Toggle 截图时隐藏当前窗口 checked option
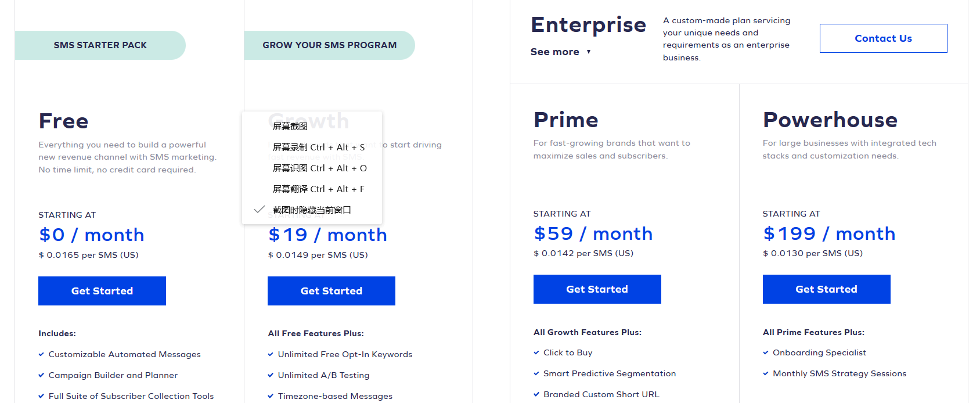980x403 pixels. (312, 210)
